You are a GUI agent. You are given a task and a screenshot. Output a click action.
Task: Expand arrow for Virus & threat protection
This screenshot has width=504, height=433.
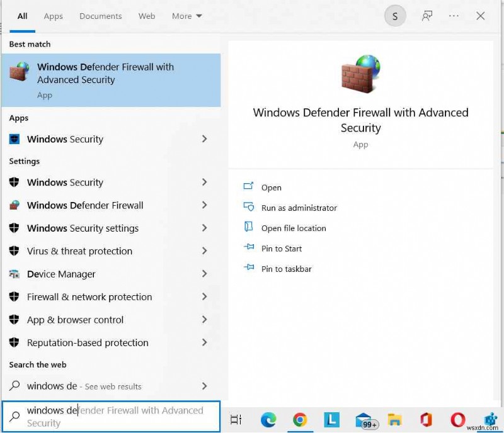point(204,250)
